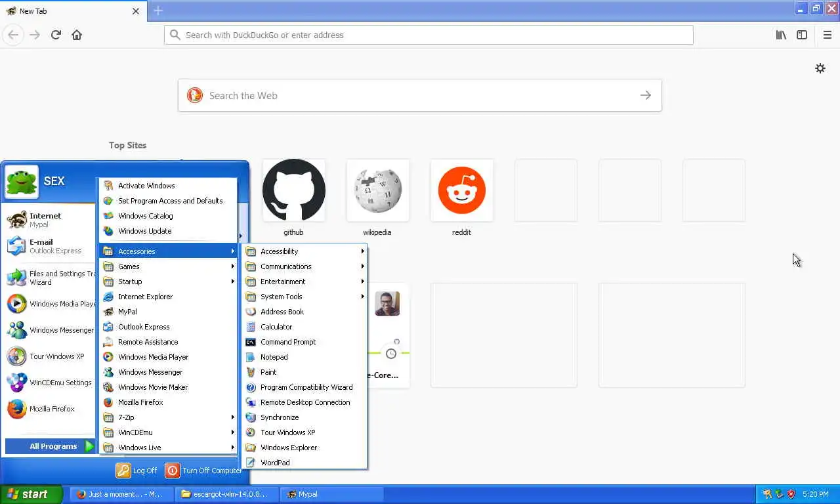Click the Log Off button
The height and width of the screenshot is (504, 840).
[x=137, y=471]
